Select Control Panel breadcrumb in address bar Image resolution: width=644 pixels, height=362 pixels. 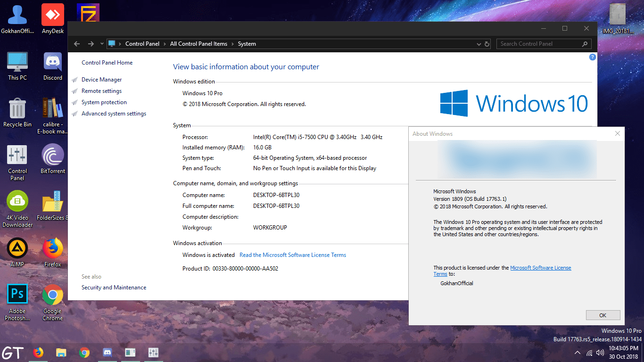coord(142,44)
